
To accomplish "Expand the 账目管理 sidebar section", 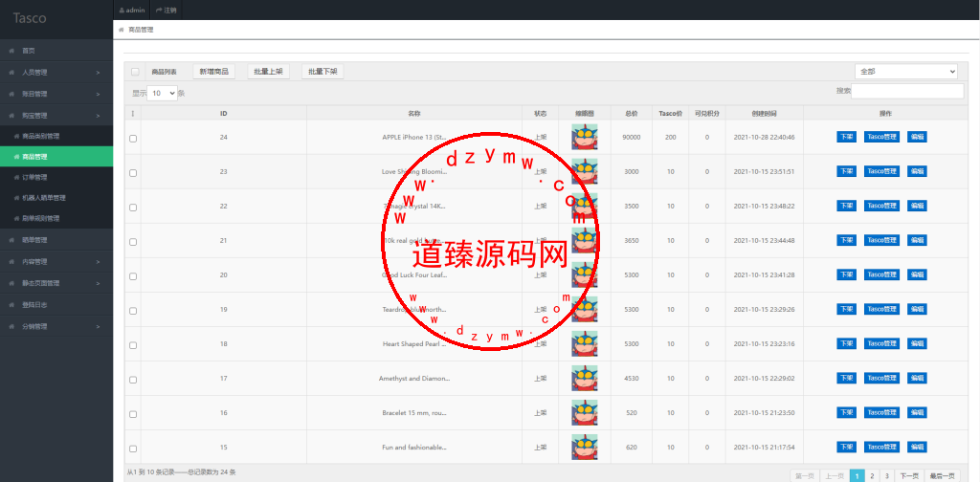I will pos(56,94).
